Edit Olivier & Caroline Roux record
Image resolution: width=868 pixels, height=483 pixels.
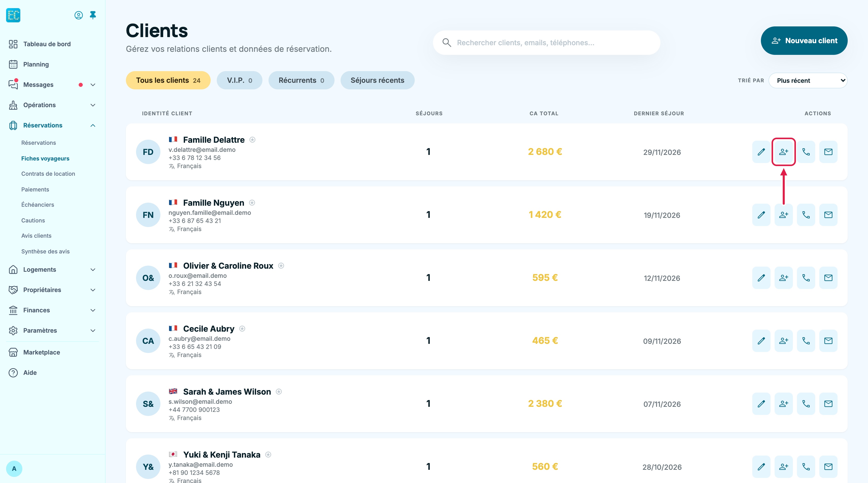[761, 278]
